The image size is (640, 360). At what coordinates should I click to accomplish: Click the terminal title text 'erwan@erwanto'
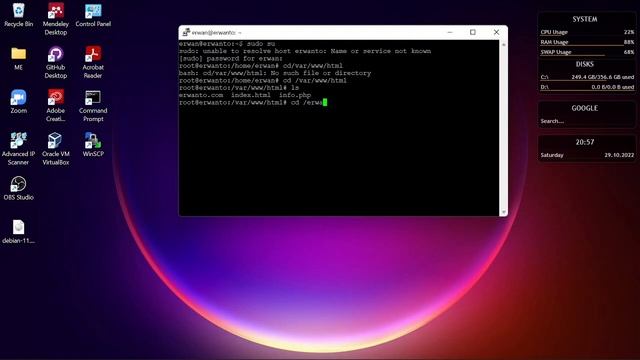pos(213,33)
